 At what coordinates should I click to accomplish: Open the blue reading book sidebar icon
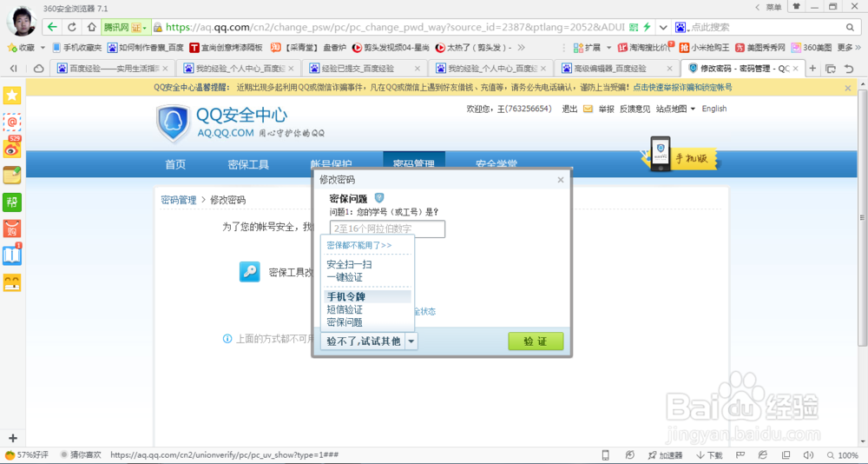coord(12,255)
